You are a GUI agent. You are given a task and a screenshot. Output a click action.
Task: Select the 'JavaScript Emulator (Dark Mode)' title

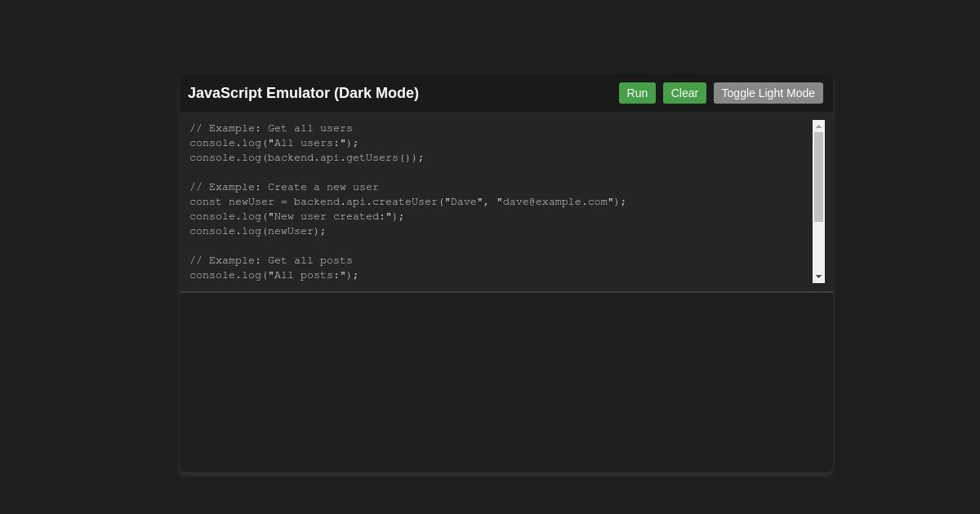(x=304, y=93)
